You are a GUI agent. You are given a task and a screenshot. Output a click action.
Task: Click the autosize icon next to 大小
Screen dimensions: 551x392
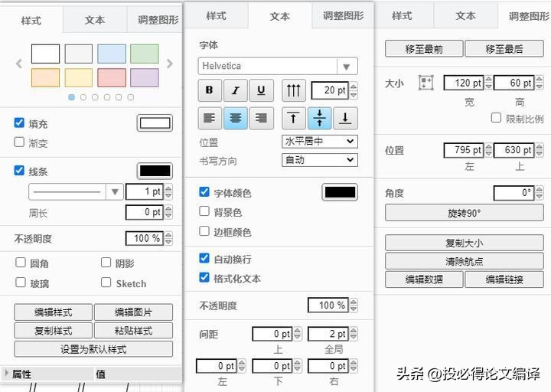coord(426,83)
